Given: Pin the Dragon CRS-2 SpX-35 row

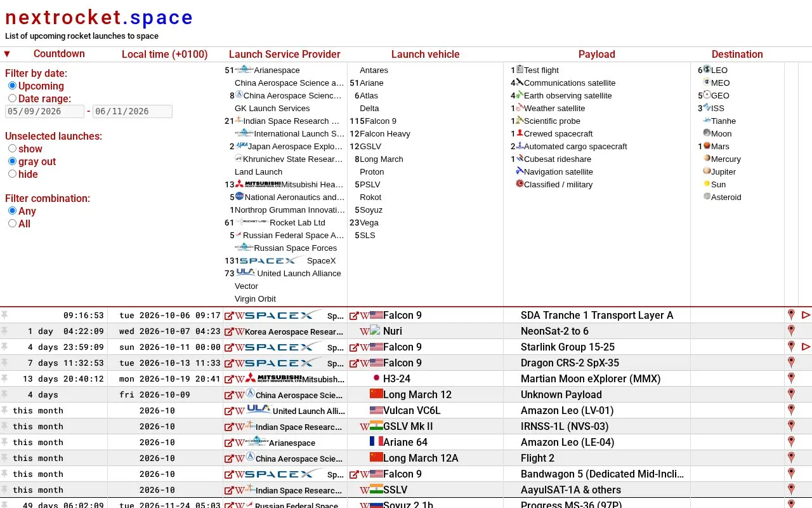Looking at the screenshot, I should click(4, 363).
